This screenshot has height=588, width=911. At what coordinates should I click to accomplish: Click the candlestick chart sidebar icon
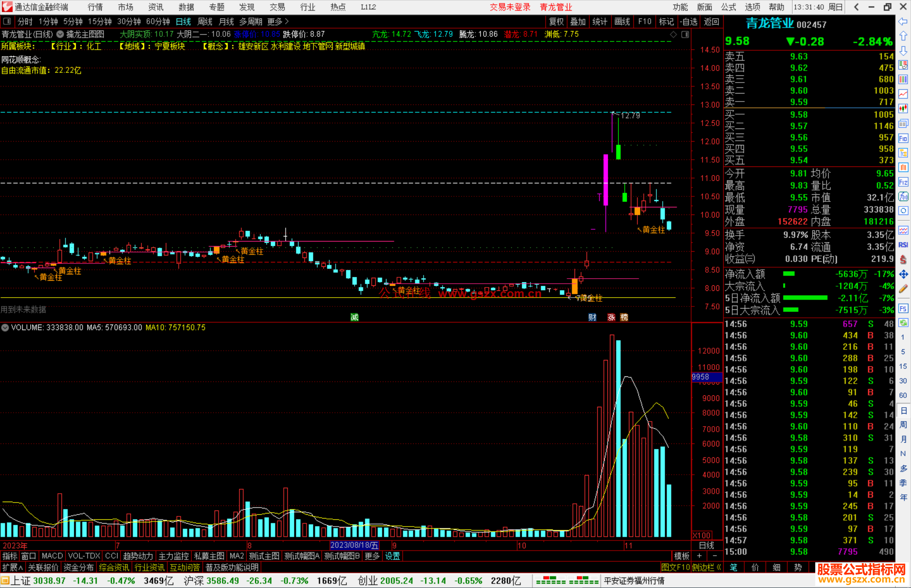click(903, 109)
